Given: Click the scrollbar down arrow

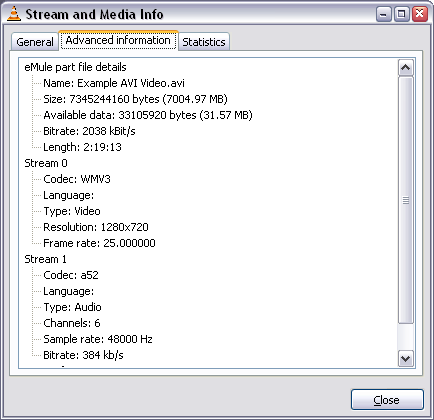Looking at the screenshot, I should tap(406, 359).
